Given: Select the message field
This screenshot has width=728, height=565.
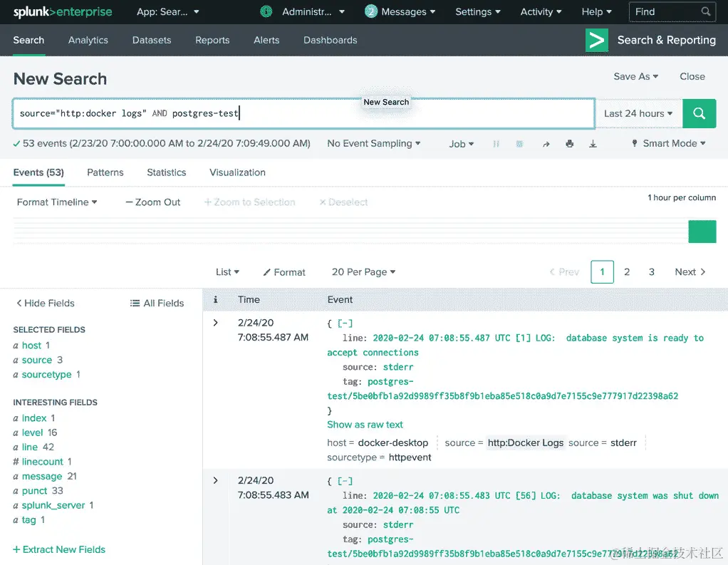Looking at the screenshot, I should 42,477.
